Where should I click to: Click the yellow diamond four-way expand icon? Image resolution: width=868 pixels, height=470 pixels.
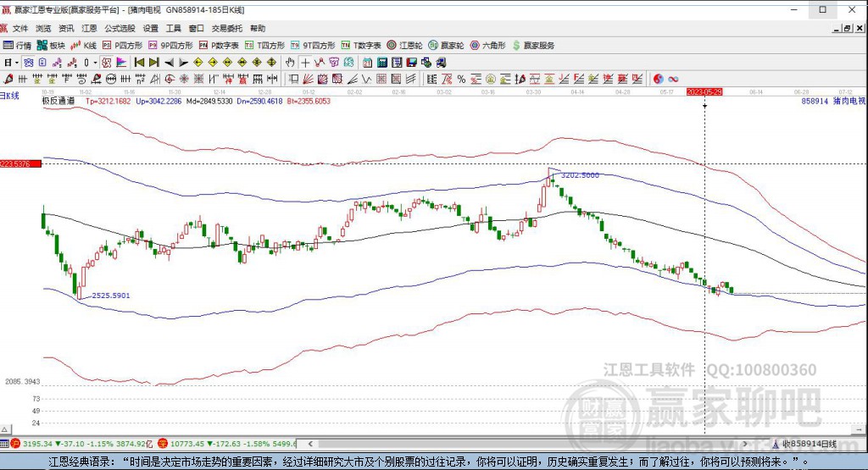click(x=271, y=63)
